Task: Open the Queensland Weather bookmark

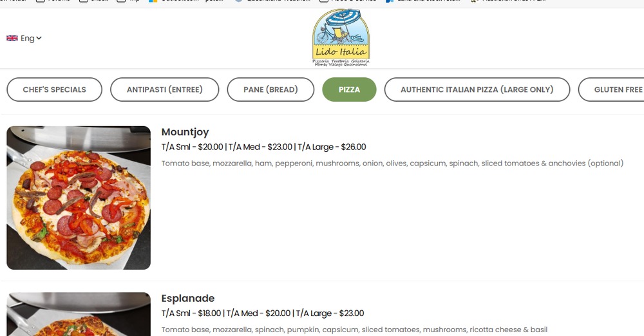Action: tap(272, 1)
